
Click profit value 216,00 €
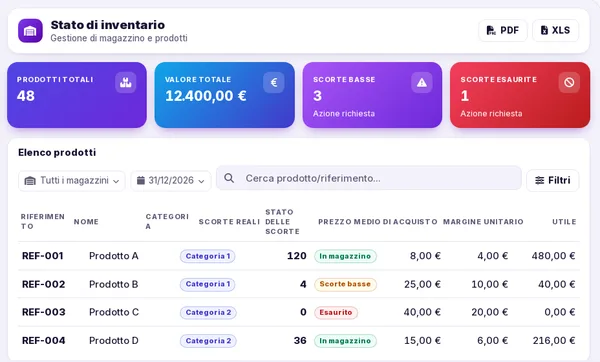point(554,341)
